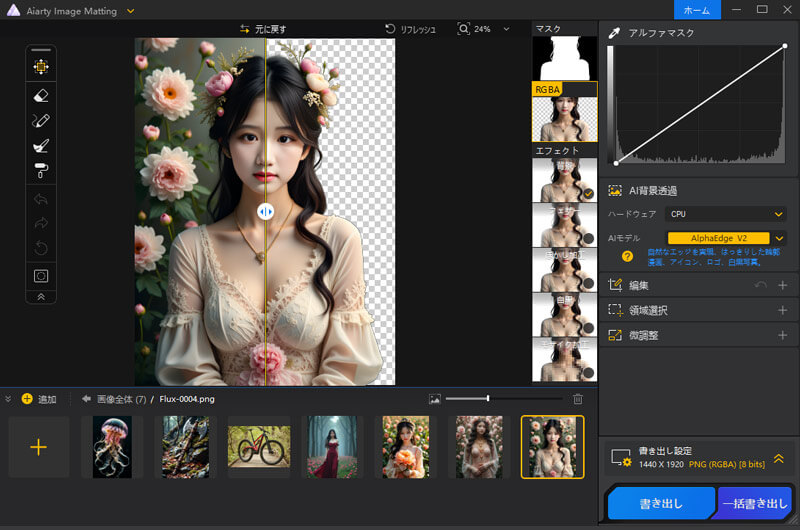Screen dimensions: 800x530
Task: Toggle the モザイク加工 effect circle
Action: click(x=588, y=373)
